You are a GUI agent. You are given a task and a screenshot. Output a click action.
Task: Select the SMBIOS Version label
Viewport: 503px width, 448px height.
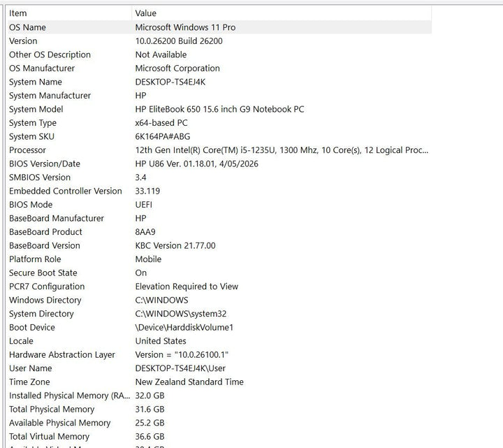pos(40,178)
